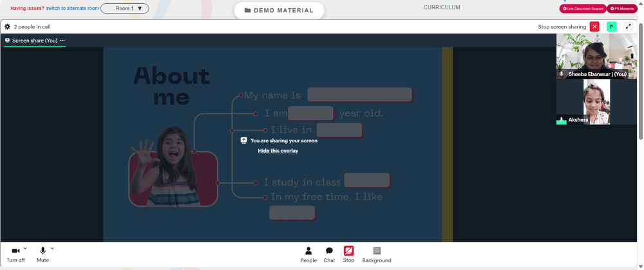644x270 pixels.
Task: Open call settings gear icon
Action: pyautogui.click(x=7, y=26)
